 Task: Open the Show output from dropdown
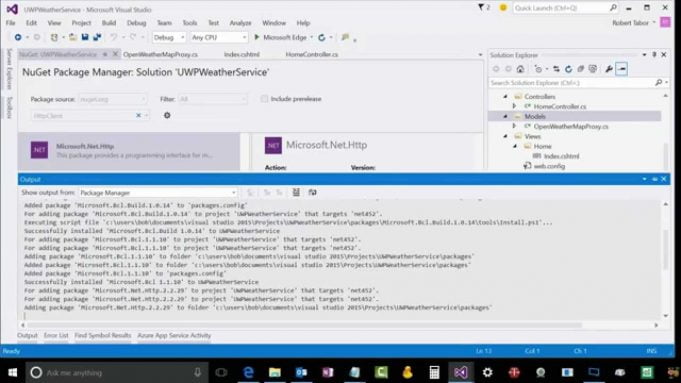[158, 192]
